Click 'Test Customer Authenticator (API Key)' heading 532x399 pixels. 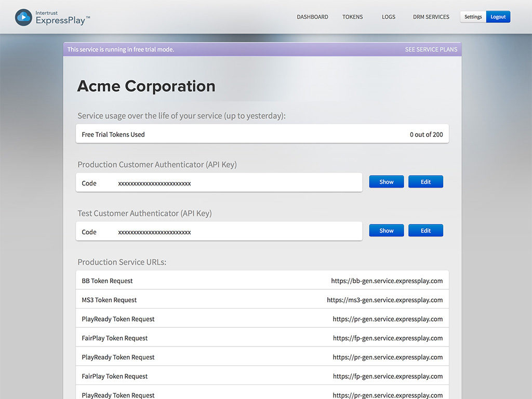(x=144, y=214)
